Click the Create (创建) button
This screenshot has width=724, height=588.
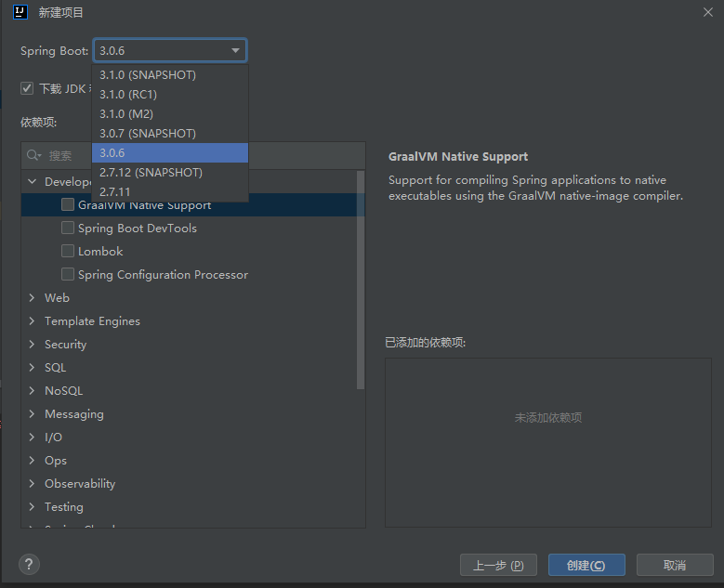click(586, 565)
